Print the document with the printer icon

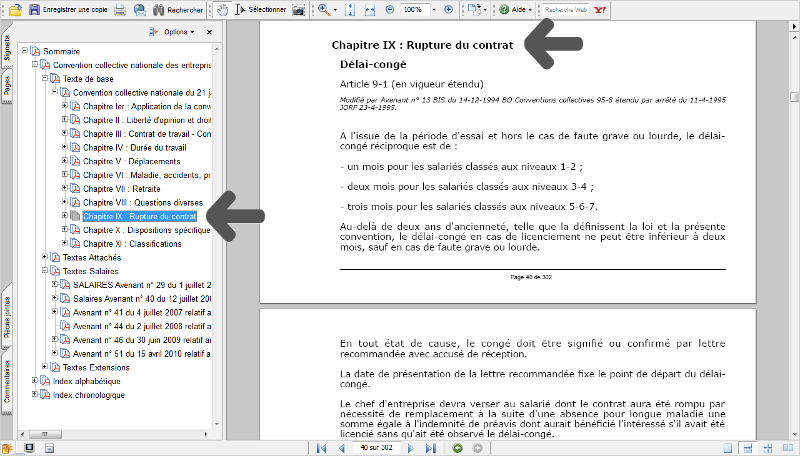(x=120, y=9)
